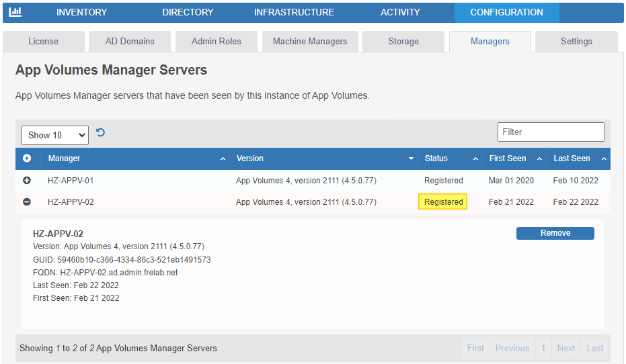Click the Filter text field
Image resolution: width=626 pixels, height=364 pixels.
(x=551, y=132)
